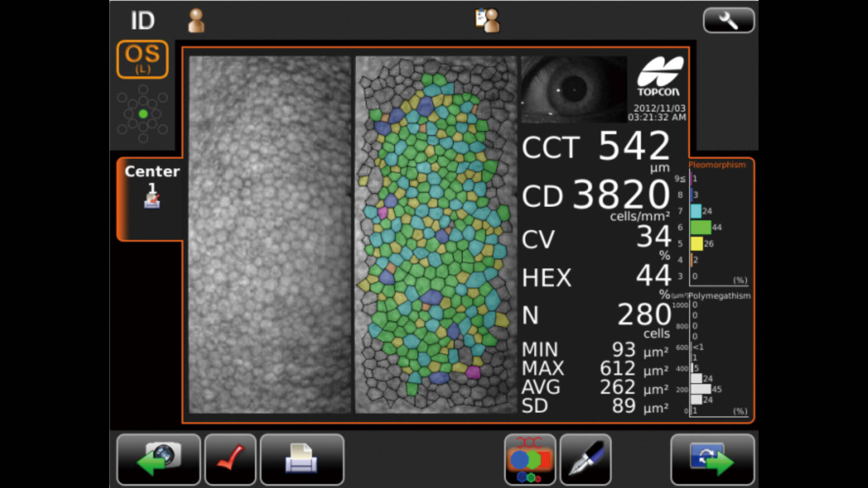
Task: Print the report using printer button
Action: pyautogui.click(x=302, y=459)
